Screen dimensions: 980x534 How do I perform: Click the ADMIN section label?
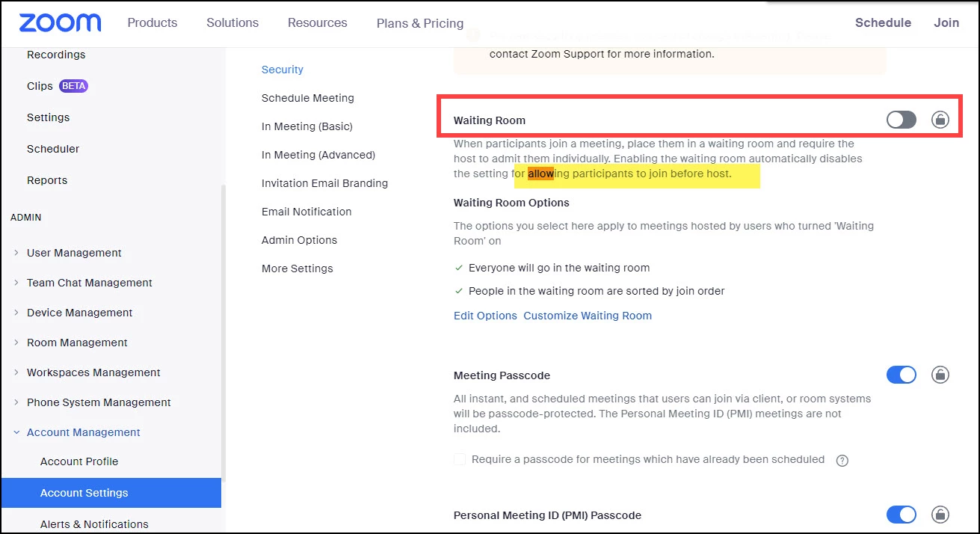[x=26, y=218]
